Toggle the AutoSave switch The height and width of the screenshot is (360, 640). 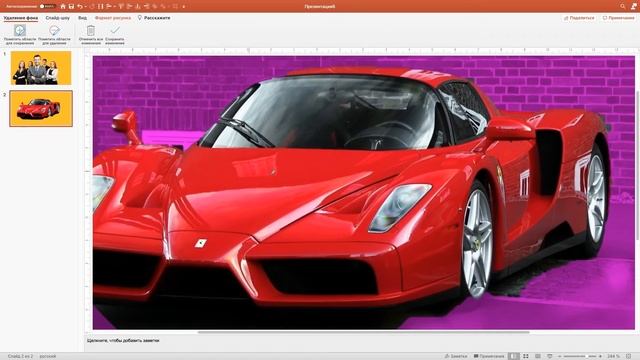(x=47, y=7)
